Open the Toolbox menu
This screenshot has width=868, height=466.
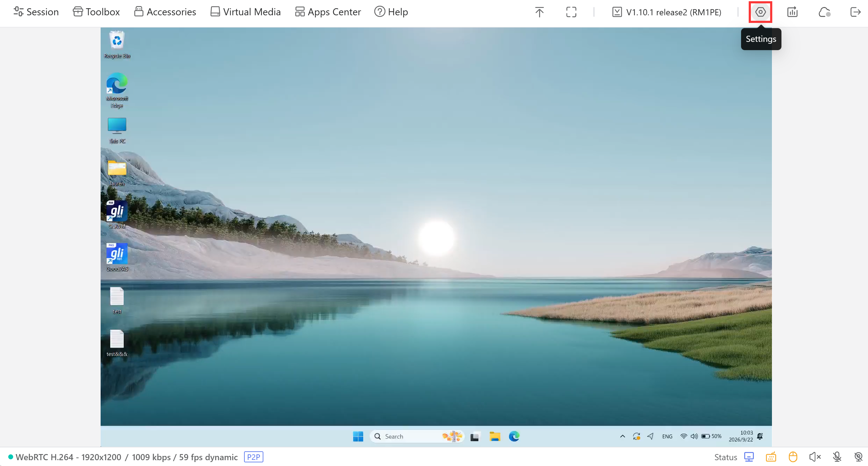point(96,12)
